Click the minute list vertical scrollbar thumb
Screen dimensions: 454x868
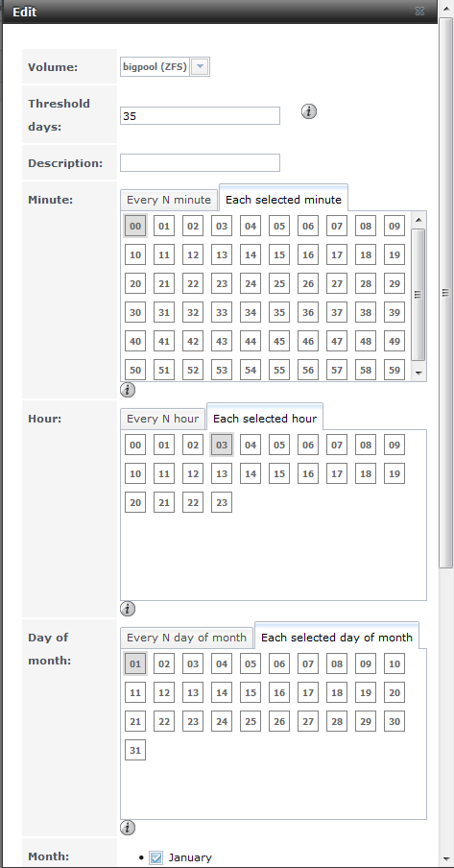[x=418, y=295]
